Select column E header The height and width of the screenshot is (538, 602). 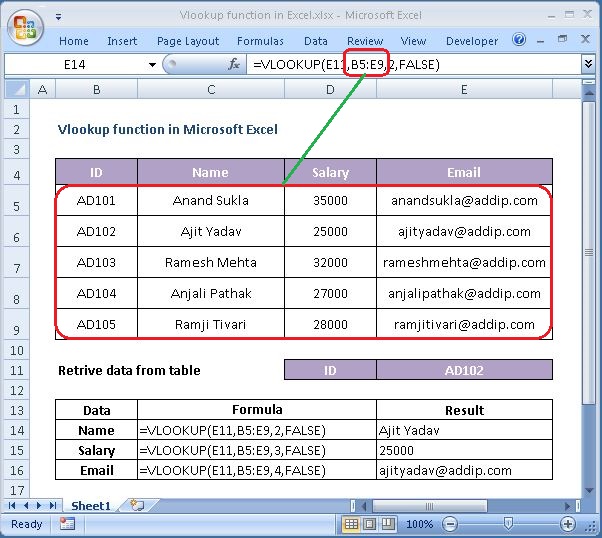pyautogui.click(x=464, y=89)
